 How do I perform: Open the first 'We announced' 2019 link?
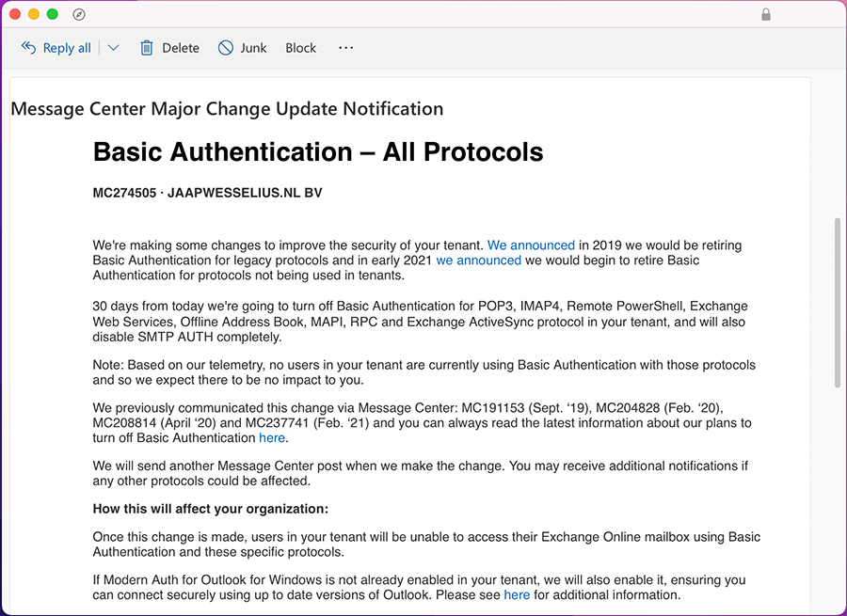pos(531,245)
